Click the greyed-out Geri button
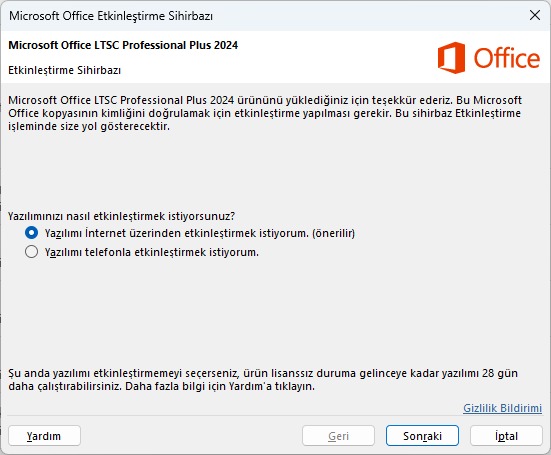The image size is (551, 455). pyautogui.click(x=338, y=436)
